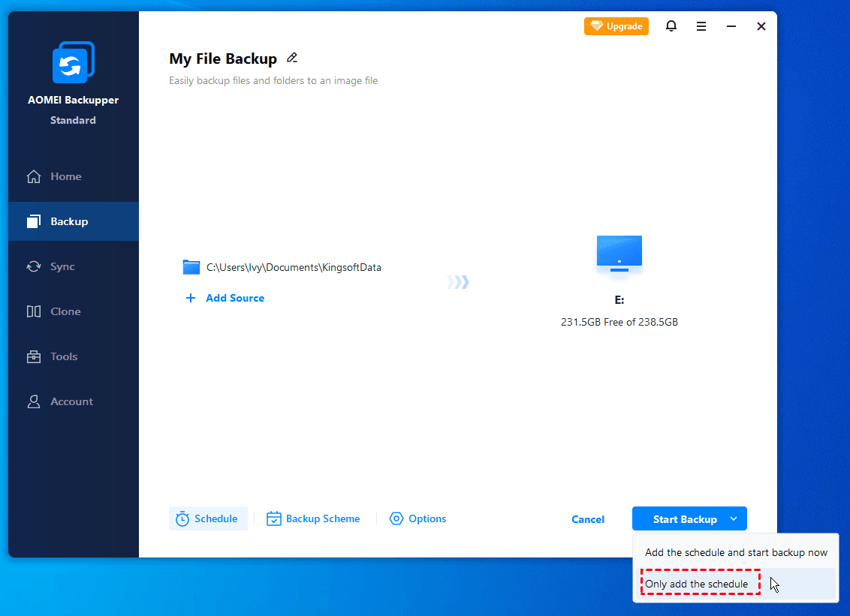
Task: Choose Only add the schedule
Action: pyautogui.click(x=736, y=584)
